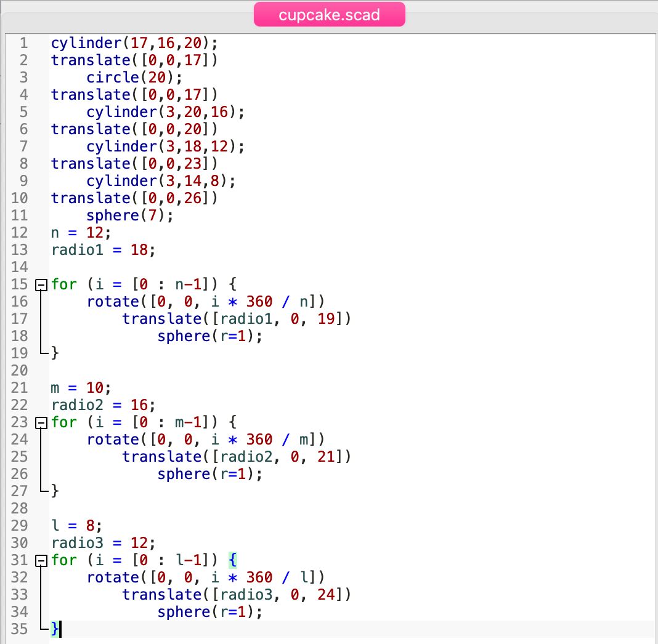Click the 'm = 10;' assignment line
This screenshot has width=658, height=644.
tap(81, 388)
